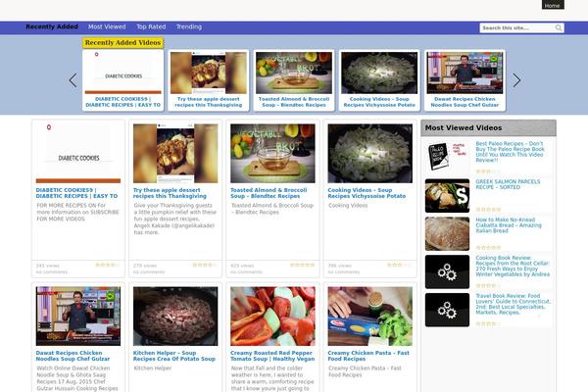Rate Toasted Almond Broccoli Soup stars
588x392 pixels.
(x=302, y=265)
